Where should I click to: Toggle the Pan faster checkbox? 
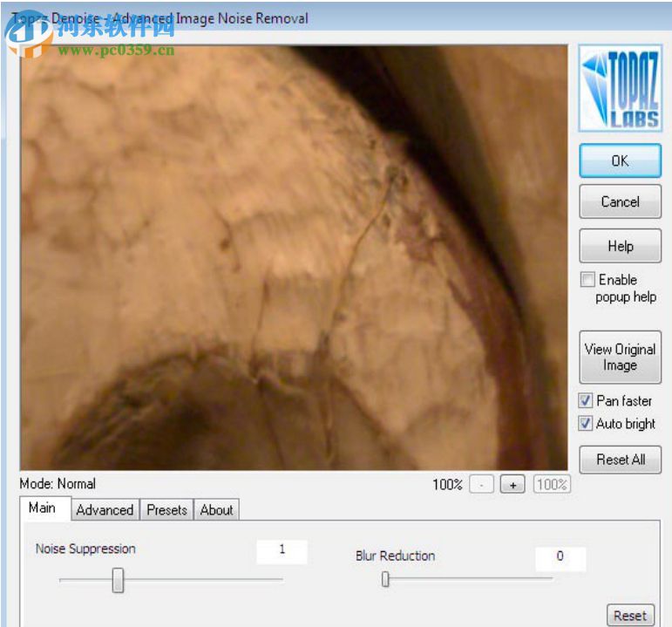[x=586, y=400]
